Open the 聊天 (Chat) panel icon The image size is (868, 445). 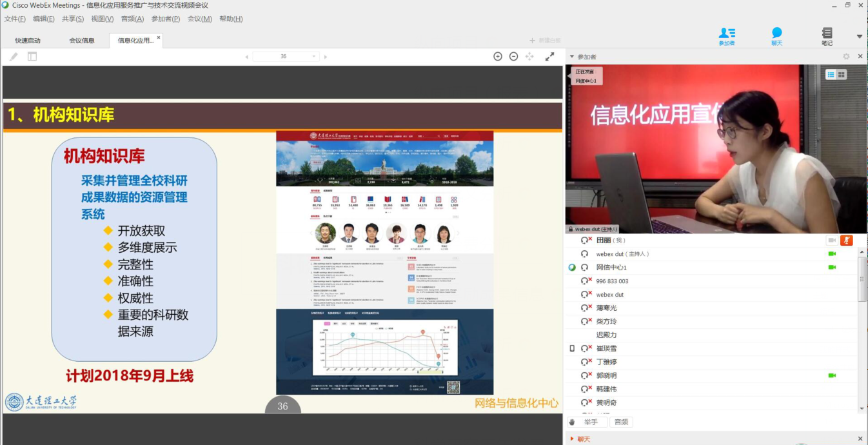tap(776, 35)
